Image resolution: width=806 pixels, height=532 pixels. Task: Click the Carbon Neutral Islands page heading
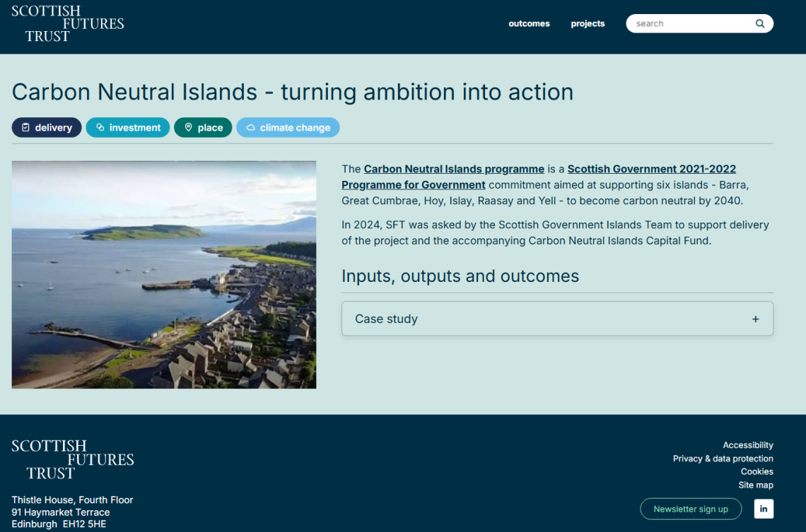[293, 92]
